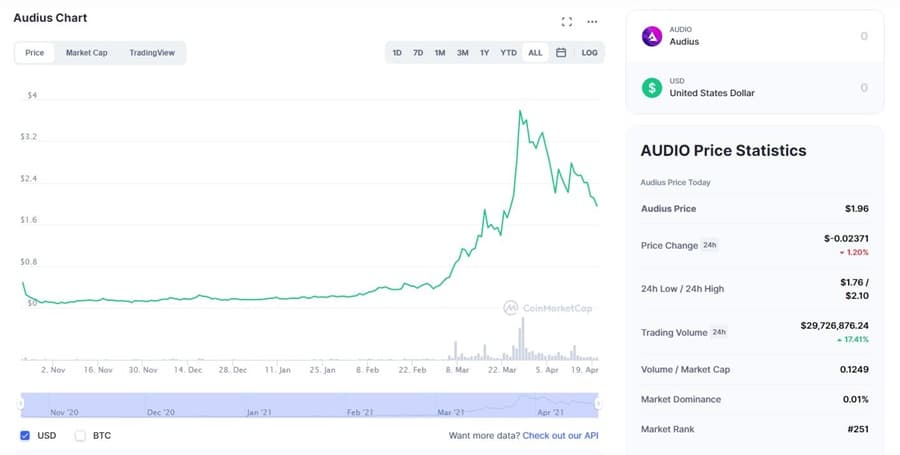Screen dimensions: 900x455
Task: Click the fullscreen chart icon
Action: [x=567, y=21]
